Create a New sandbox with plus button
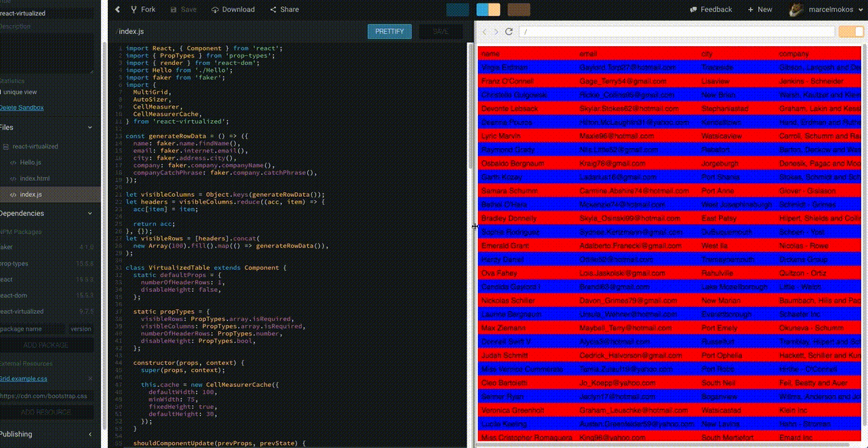This screenshot has width=868, height=448. (x=759, y=10)
